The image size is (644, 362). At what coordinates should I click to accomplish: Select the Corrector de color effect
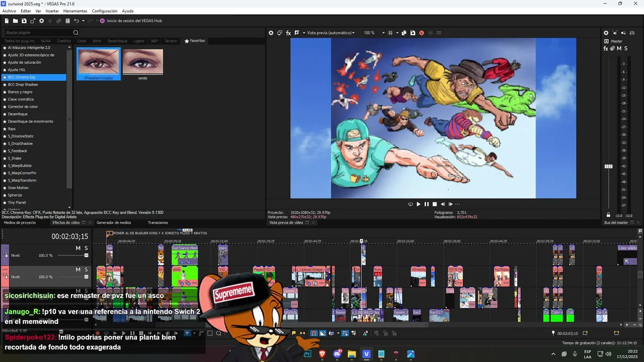34,107
